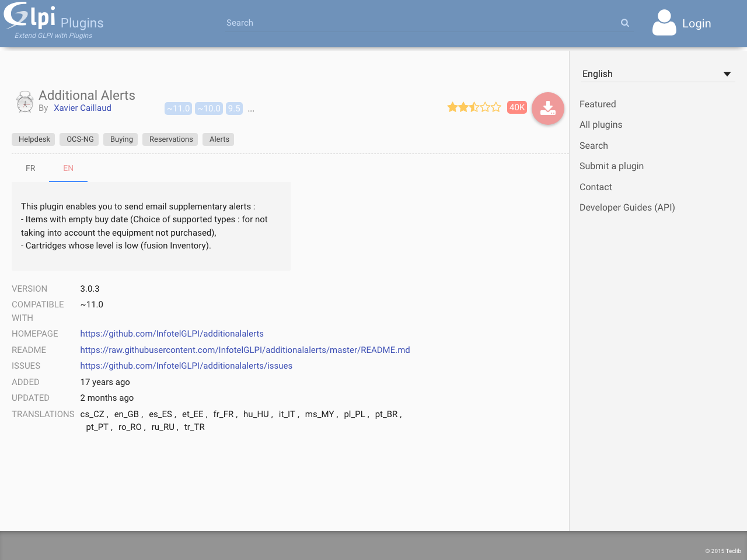747x560 pixels.
Task: Go to All plugins page
Action: pos(601,125)
